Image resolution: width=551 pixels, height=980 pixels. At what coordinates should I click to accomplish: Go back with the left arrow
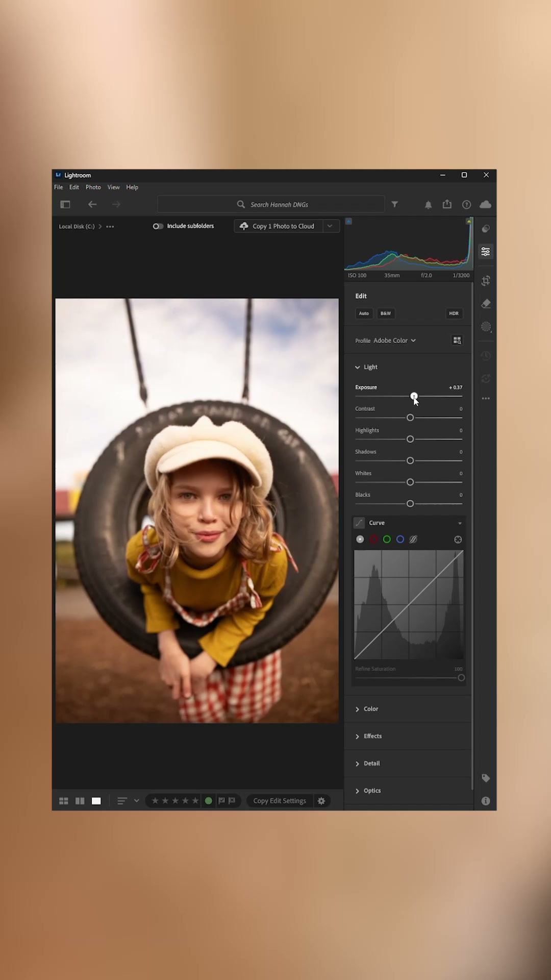coord(92,204)
